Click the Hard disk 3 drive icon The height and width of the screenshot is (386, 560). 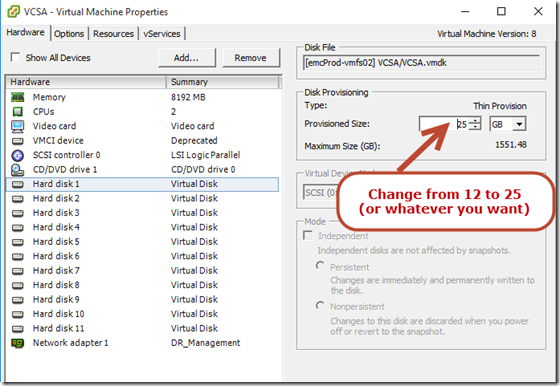[18, 213]
